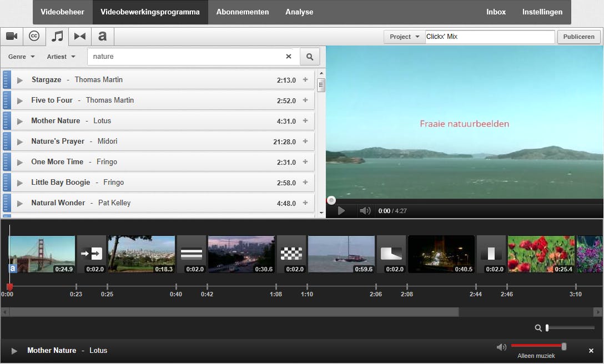604x364 pixels.
Task: Open the Creative Commons videos tab
Action: pyautogui.click(x=34, y=37)
